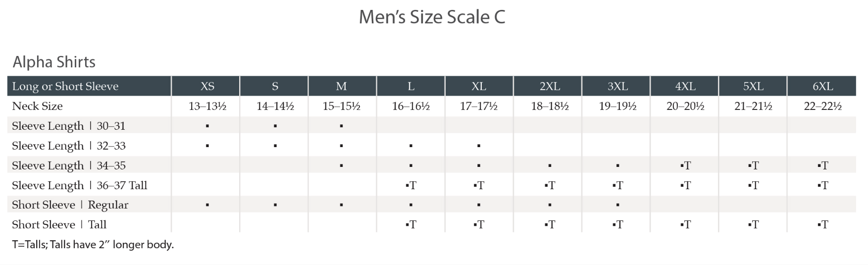Select the XS column header

click(x=207, y=86)
